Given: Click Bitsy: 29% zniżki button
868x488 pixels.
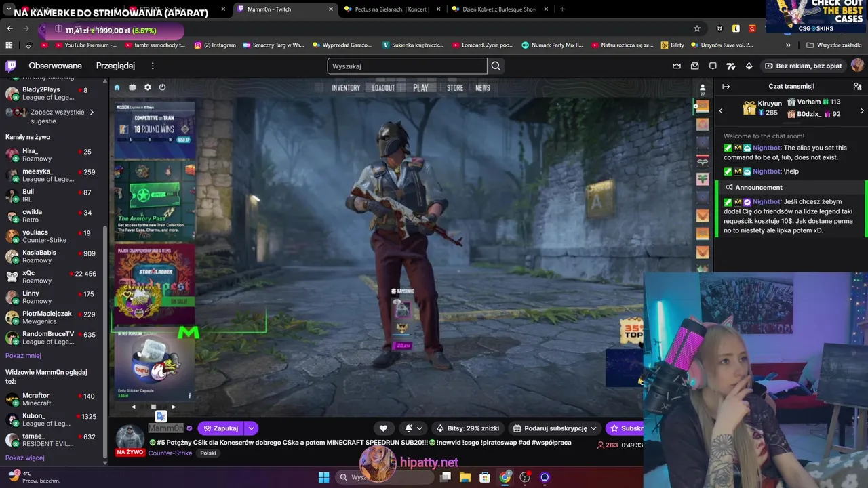Looking at the screenshot, I should coord(467,428).
